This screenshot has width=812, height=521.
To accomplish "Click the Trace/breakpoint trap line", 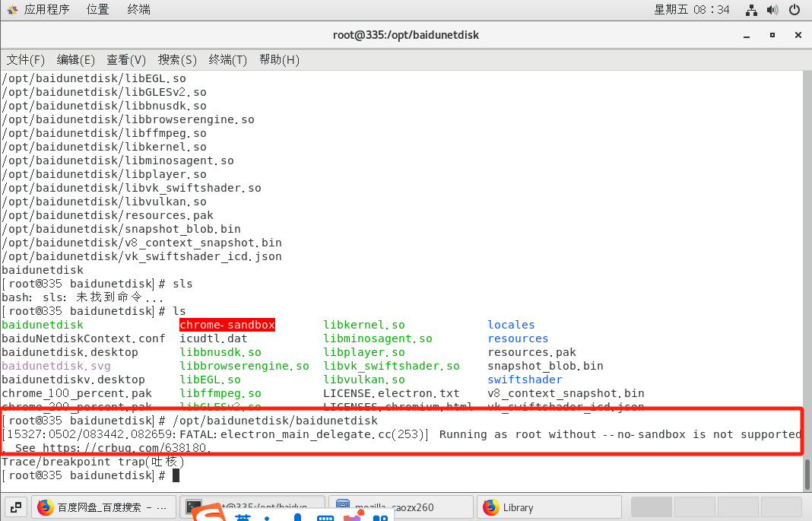I will point(93,462).
